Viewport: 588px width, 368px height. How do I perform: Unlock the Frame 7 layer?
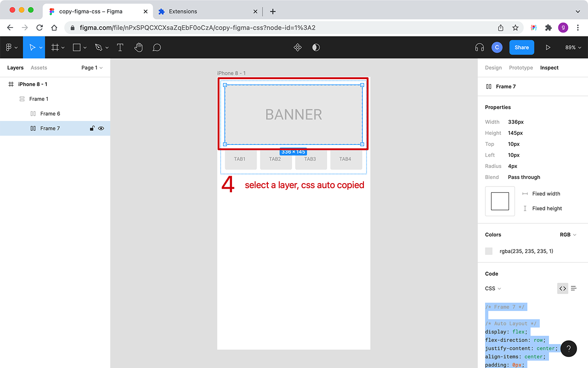92,128
